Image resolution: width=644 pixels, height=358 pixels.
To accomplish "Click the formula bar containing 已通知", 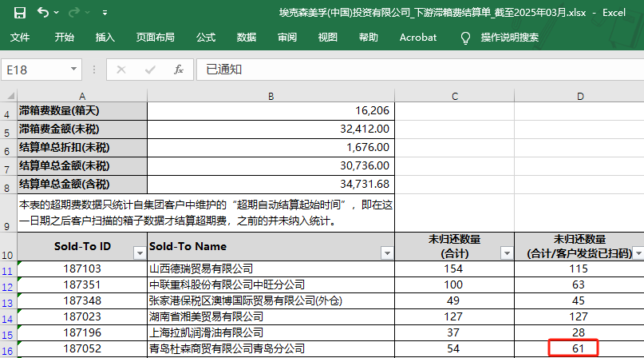I will coord(421,70).
